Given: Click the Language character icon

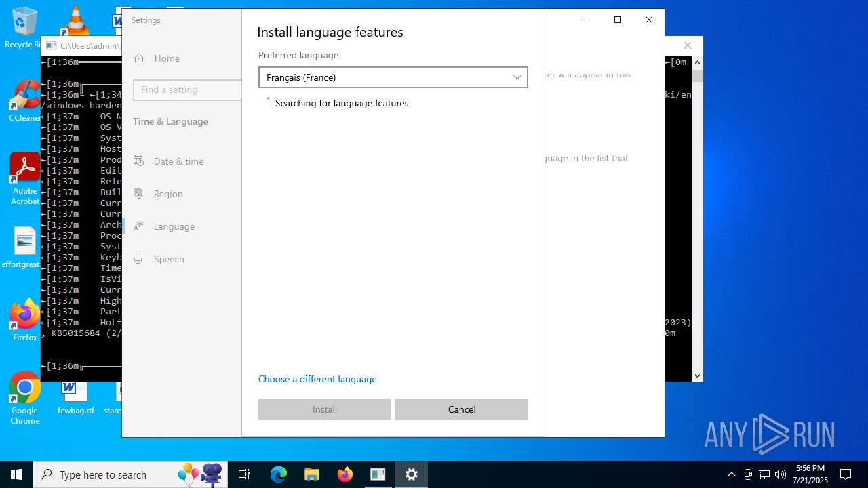Looking at the screenshot, I should pos(138,226).
